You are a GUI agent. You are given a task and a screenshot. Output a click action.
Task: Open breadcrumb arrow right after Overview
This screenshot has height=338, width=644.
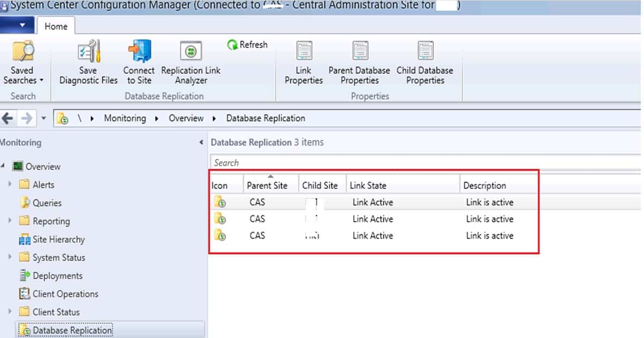[214, 119]
